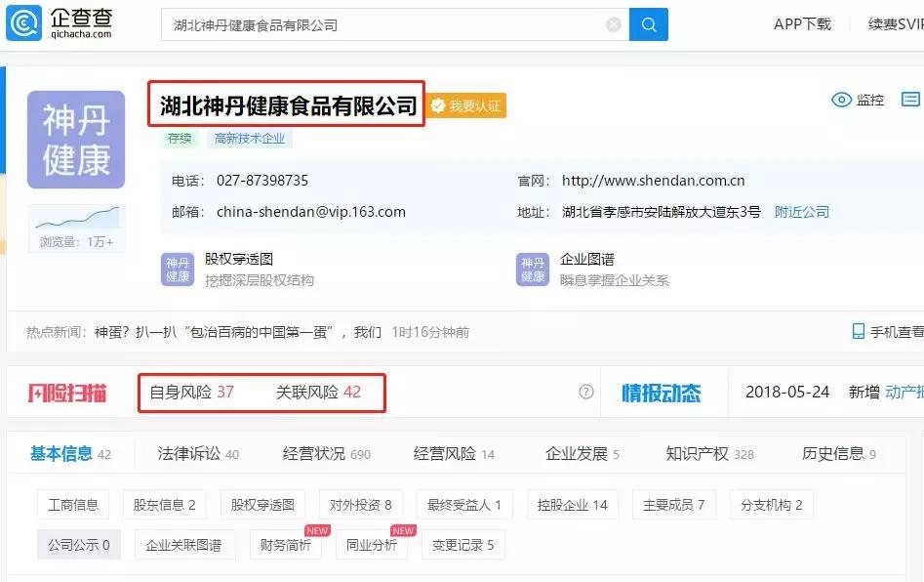This screenshot has height=582, width=924.
Task: Open the 企业图谱 enterprise graph icon
Action: click(533, 270)
